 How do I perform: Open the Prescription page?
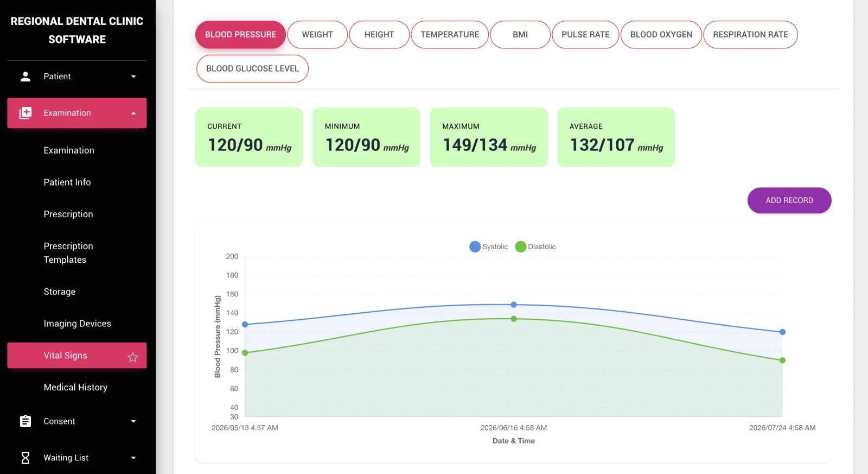pyautogui.click(x=68, y=214)
